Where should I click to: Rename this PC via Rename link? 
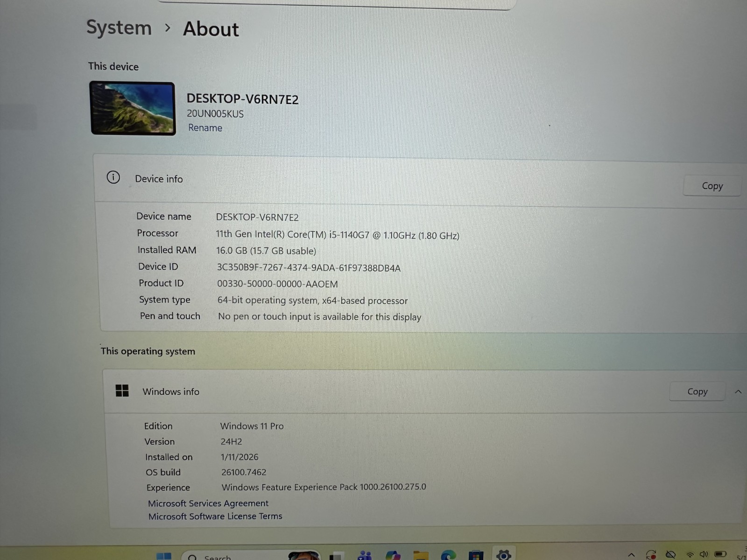click(x=205, y=128)
